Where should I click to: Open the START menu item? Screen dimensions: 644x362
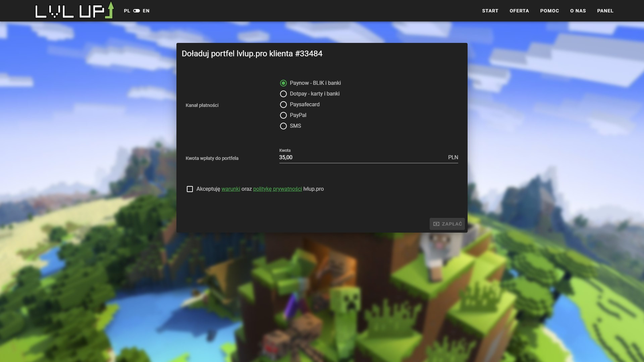tap(490, 11)
